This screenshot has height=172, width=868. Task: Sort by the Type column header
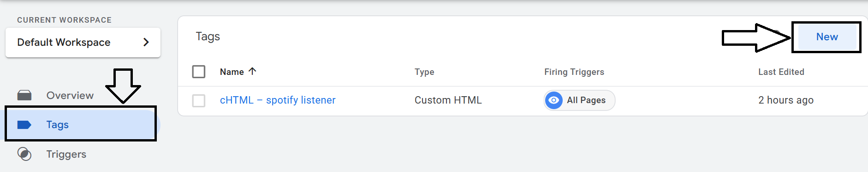[x=424, y=72]
